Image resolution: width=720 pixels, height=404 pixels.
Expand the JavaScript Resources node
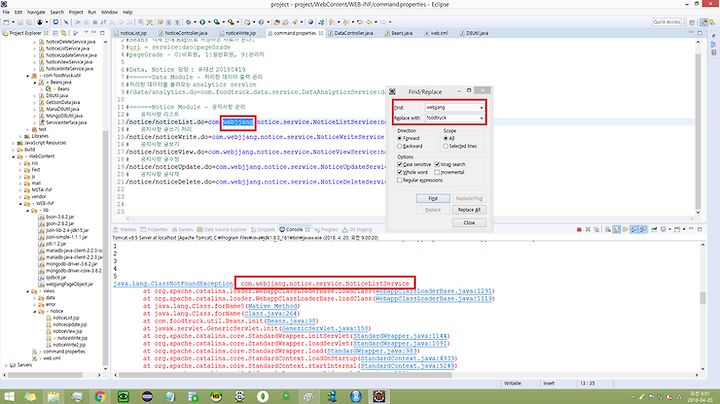tap(13, 143)
